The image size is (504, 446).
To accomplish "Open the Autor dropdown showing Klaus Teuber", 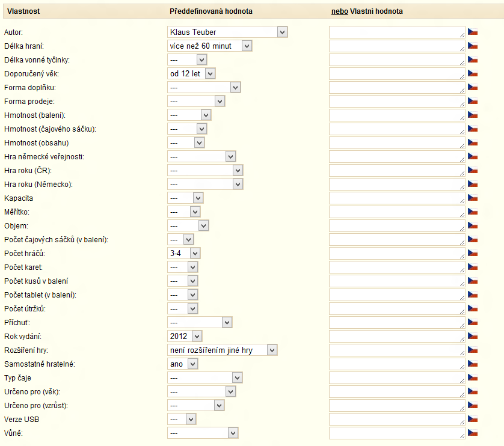I will click(227, 32).
